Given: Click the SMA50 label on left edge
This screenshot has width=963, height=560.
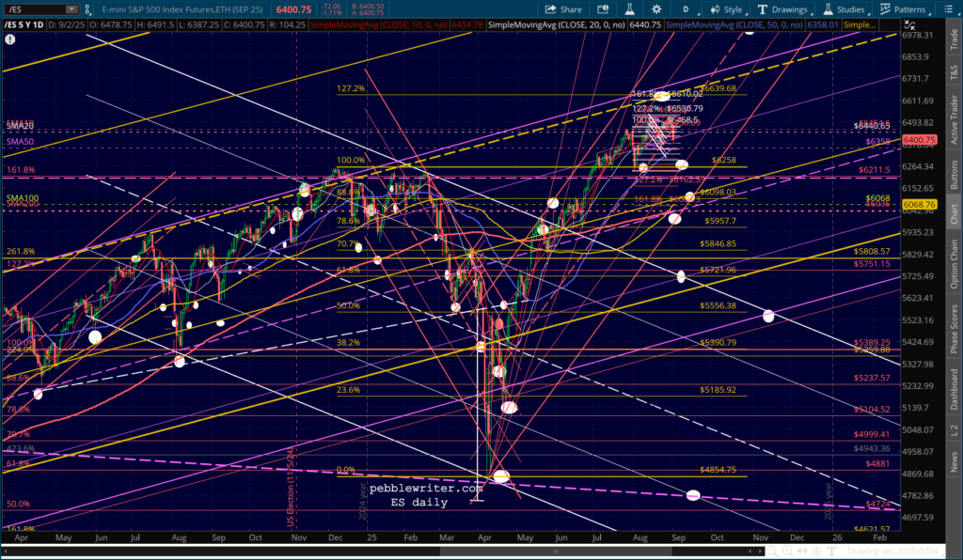Looking at the screenshot, I should (x=21, y=141).
